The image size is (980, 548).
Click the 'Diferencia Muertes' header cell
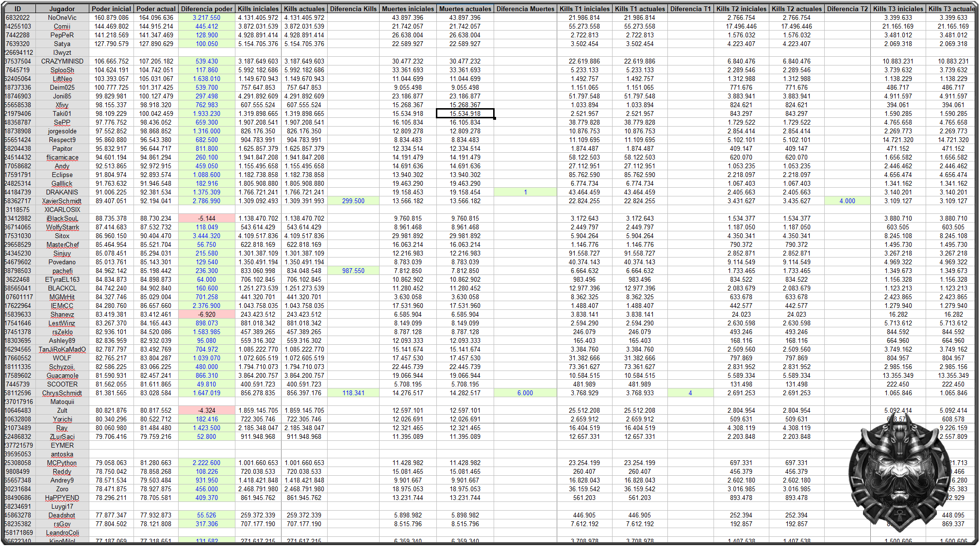[525, 9]
